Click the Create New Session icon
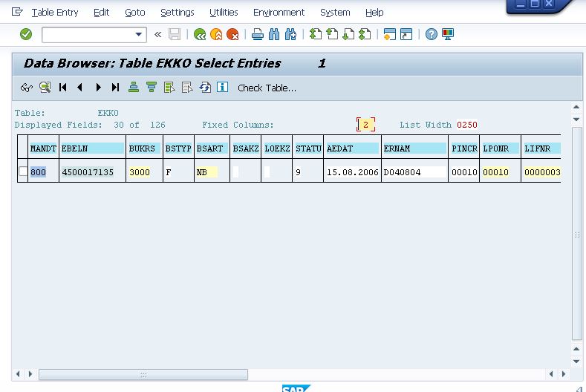 [x=389, y=34]
